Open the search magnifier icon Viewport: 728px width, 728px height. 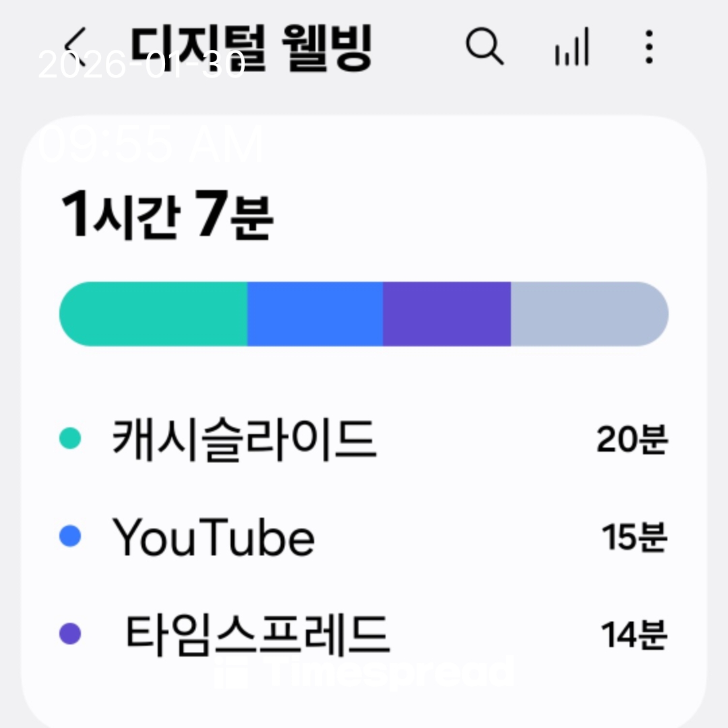click(x=484, y=46)
